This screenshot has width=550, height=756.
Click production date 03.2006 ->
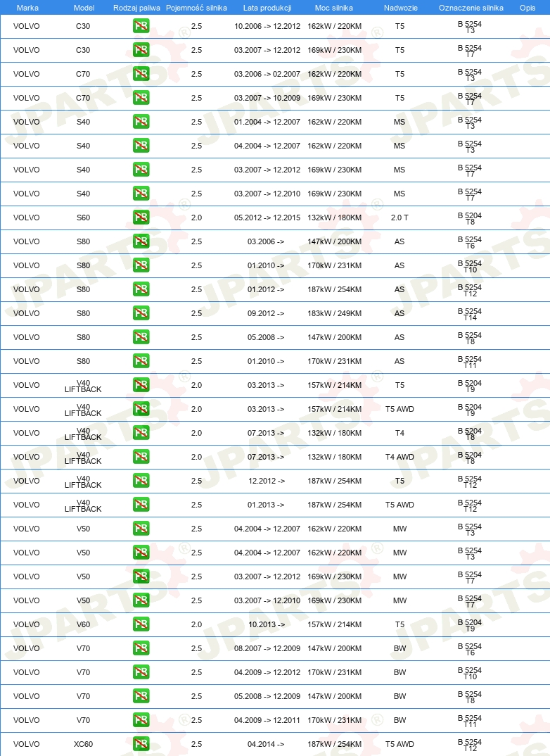[267, 241]
